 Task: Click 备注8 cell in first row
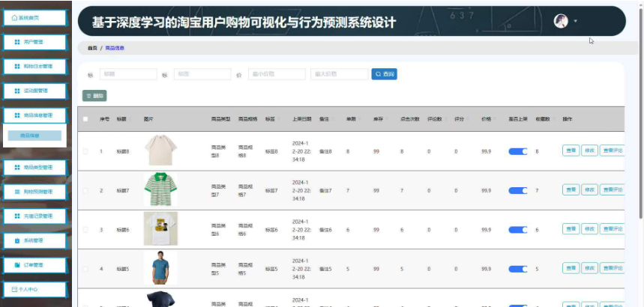[325, 151]
